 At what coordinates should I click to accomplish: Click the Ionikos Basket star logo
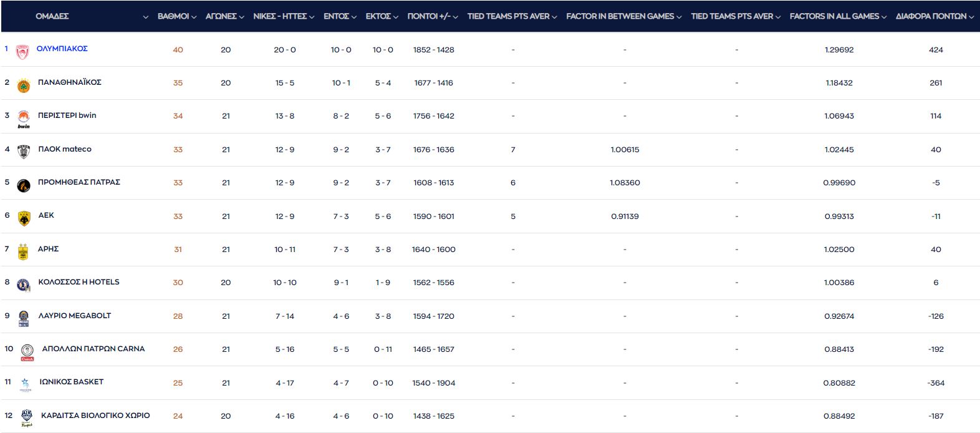click(x=25, y=384)
